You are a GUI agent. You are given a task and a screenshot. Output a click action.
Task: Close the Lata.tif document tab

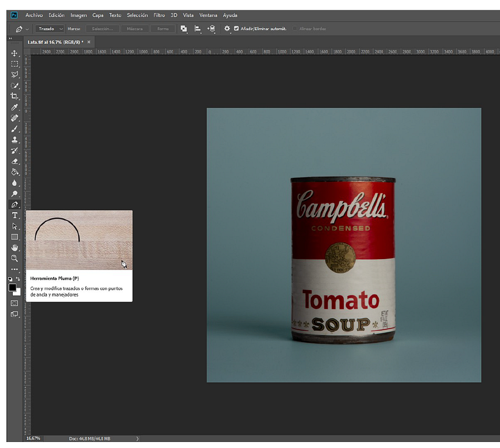pos(89,42)
